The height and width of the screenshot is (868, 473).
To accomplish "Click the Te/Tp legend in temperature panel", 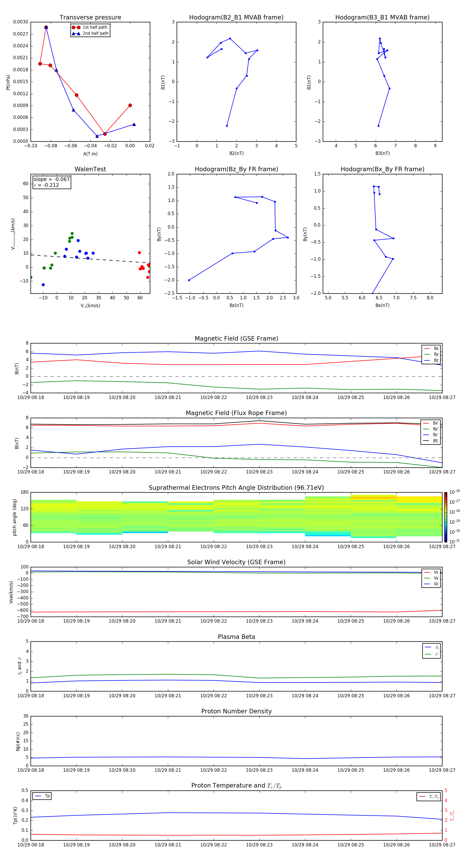I will point(428,796).
